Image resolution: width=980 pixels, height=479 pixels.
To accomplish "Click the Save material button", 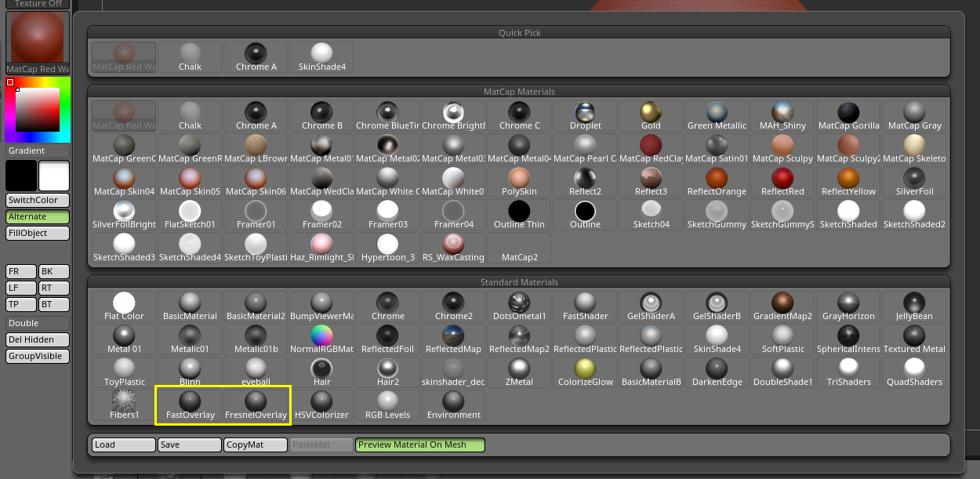I will pos(190,445).
